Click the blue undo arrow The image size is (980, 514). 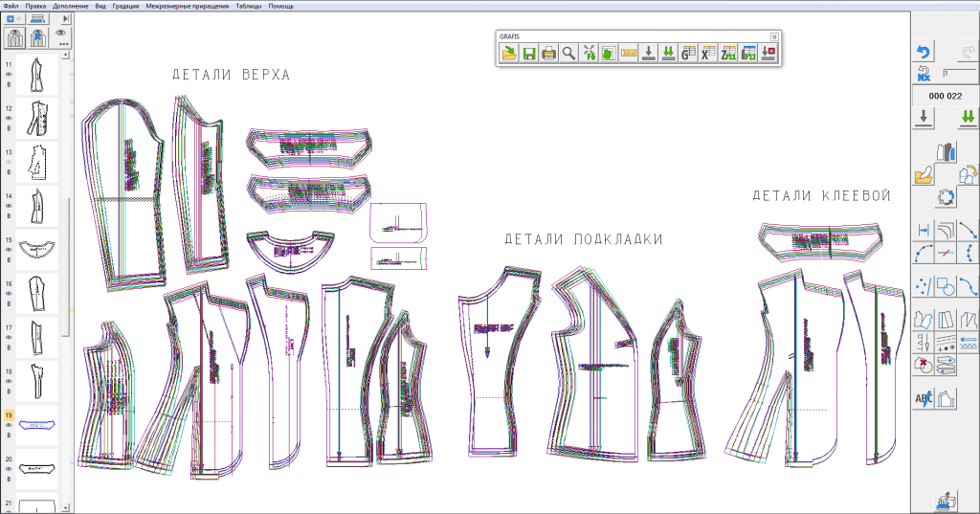coord(923,53)
